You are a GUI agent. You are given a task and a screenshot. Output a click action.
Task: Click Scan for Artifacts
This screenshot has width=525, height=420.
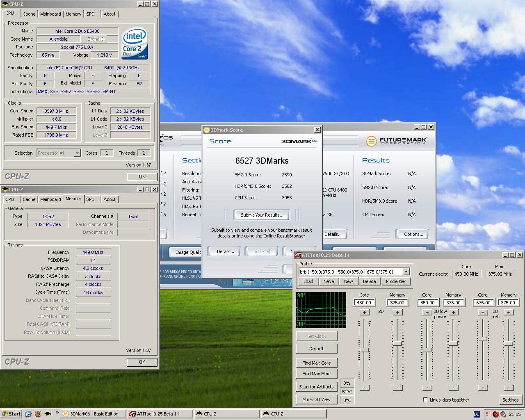tap(316, 387)
